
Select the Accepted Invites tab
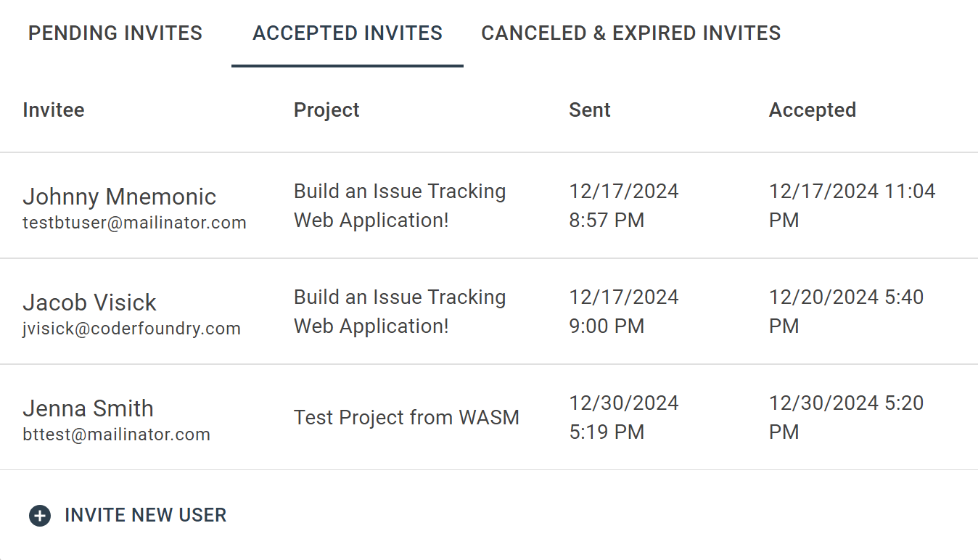point(348,33)
